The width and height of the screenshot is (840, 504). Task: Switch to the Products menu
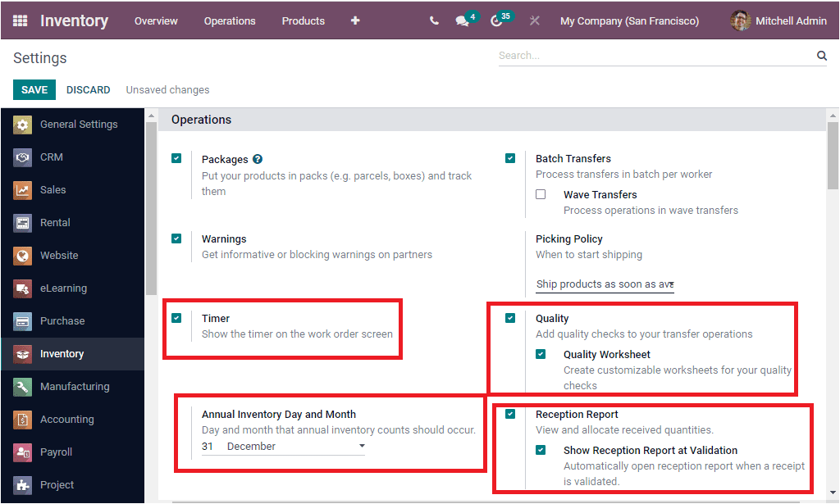[x=303, y=20]
